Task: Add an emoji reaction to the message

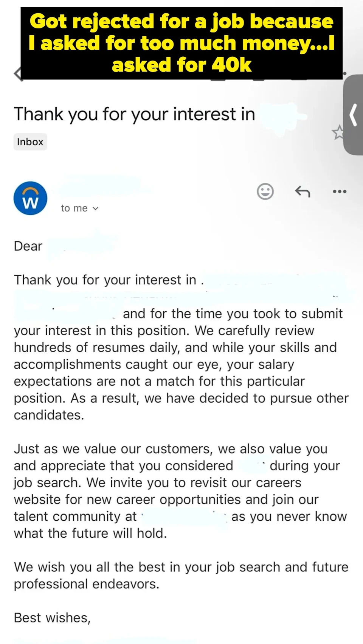Action: (x=265, y=191)
